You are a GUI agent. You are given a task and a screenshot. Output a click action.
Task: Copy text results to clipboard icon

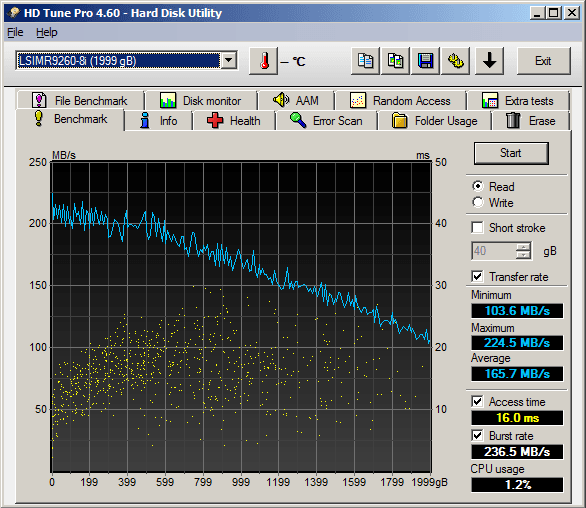[365, 61]
